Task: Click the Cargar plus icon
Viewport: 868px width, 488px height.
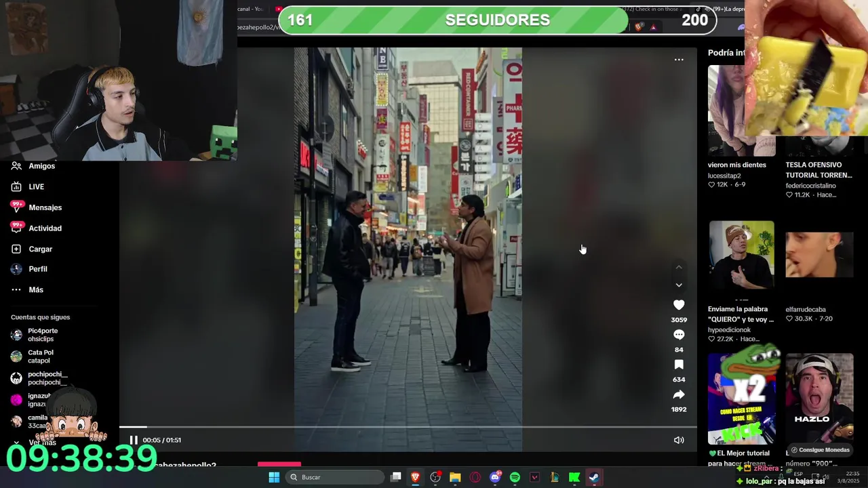Action: pyautogui.click(x=16, y=249)
